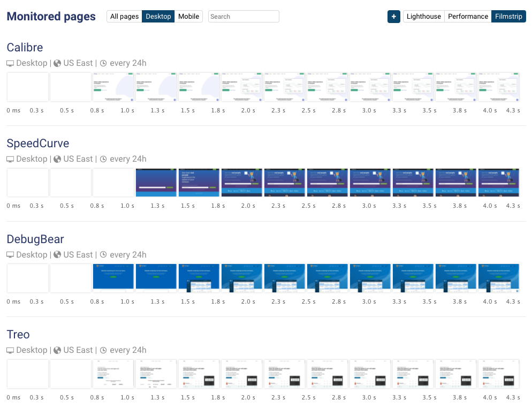Open the last frame of SpeedCurve filmstrip
The height and width of the screenshot is (415, 532).
pyautogui.click(x=498, y=183)
